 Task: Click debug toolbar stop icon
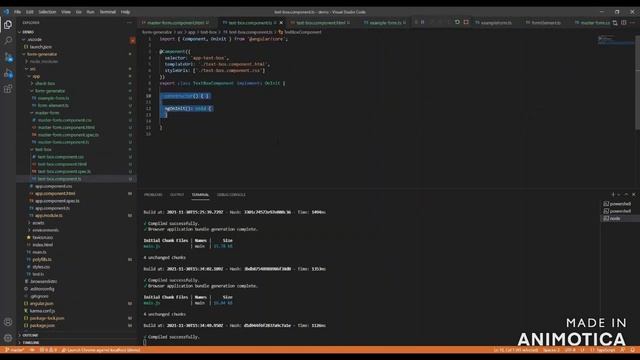(466, 22)
